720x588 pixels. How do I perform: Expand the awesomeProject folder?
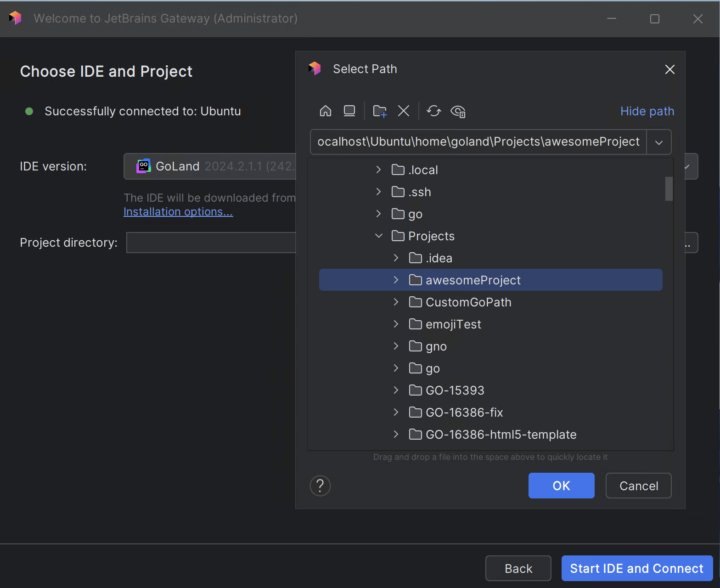(396, 280)
